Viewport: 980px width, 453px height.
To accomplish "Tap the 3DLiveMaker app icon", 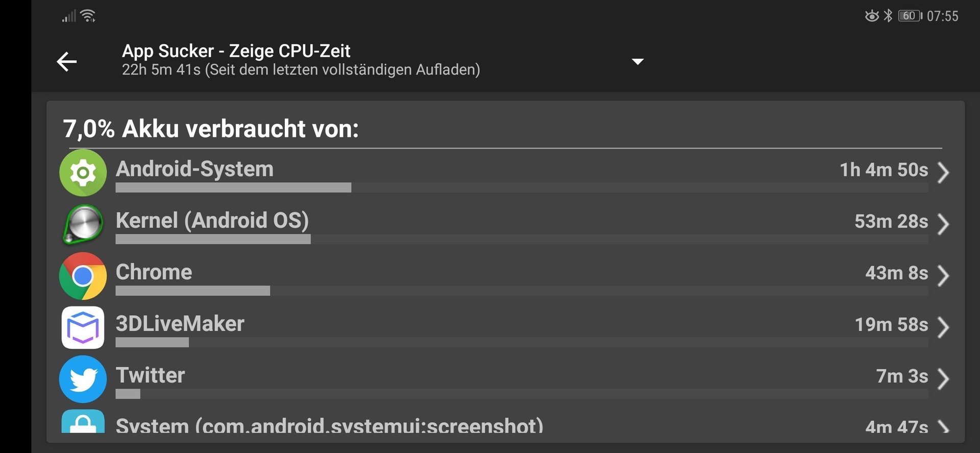I will (83, 327).
